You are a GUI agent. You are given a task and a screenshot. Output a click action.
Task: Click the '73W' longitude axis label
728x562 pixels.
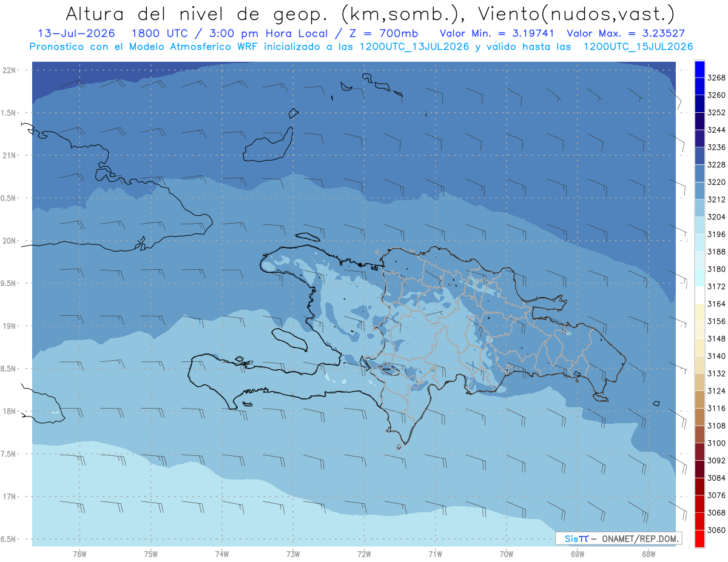[x=293, y=554]
